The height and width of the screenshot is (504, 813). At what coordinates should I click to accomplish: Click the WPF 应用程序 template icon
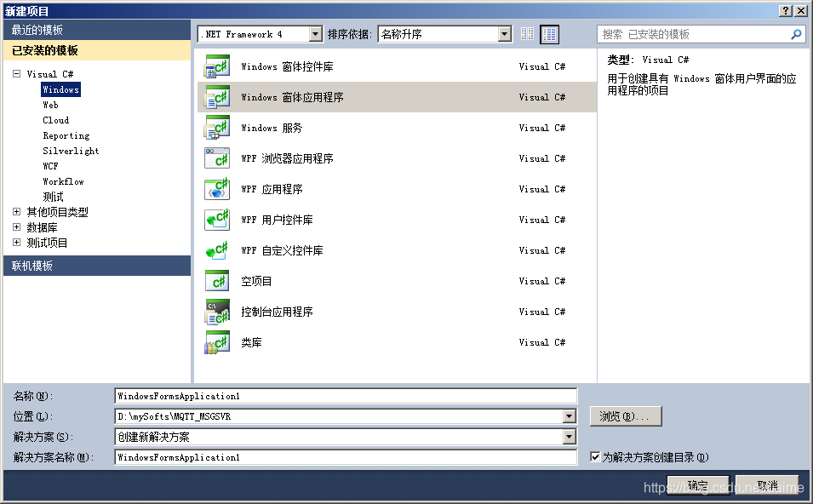click(x=218, y=189)
